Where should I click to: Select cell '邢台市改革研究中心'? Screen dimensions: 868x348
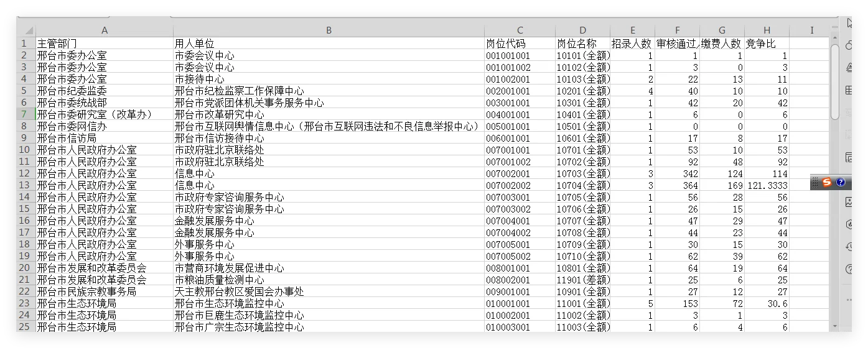(329, 114)
